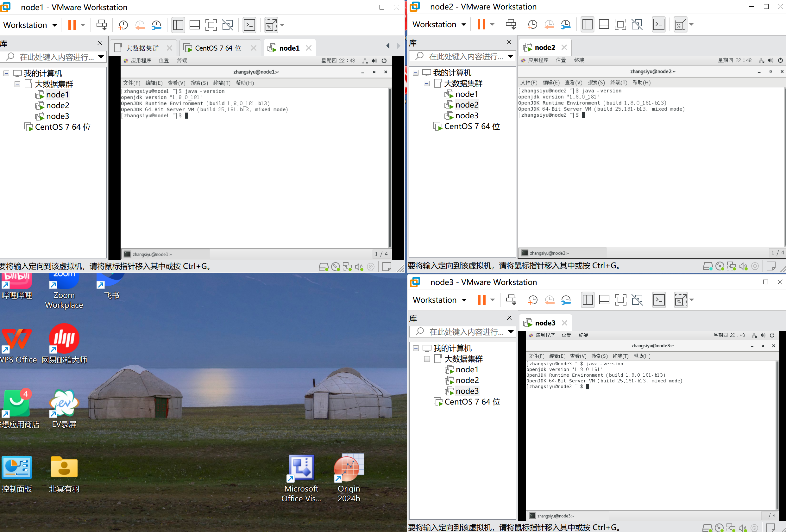Open the 终端(T) menu in node1 terminal
Image resolution: width=786 pixels, height=532 pixels.
pos(222,83)
